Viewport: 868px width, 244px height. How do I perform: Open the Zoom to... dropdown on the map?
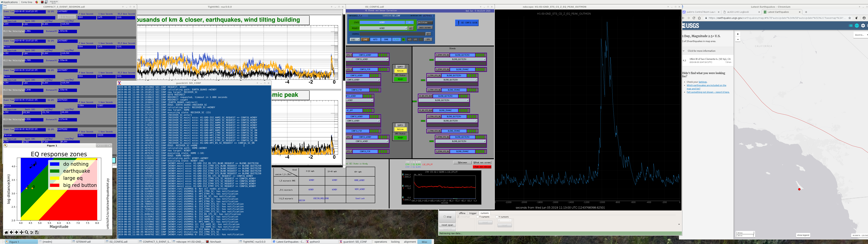click(861, 35)
